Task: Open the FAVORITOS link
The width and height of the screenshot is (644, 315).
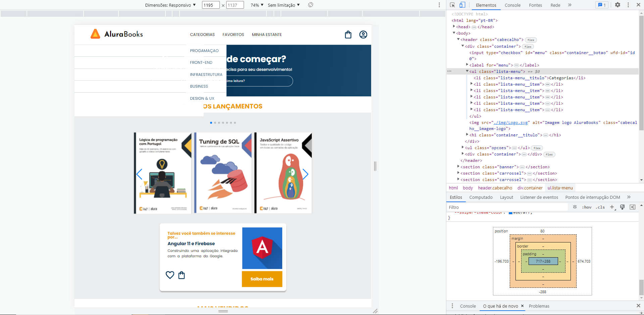Action: 233,35
